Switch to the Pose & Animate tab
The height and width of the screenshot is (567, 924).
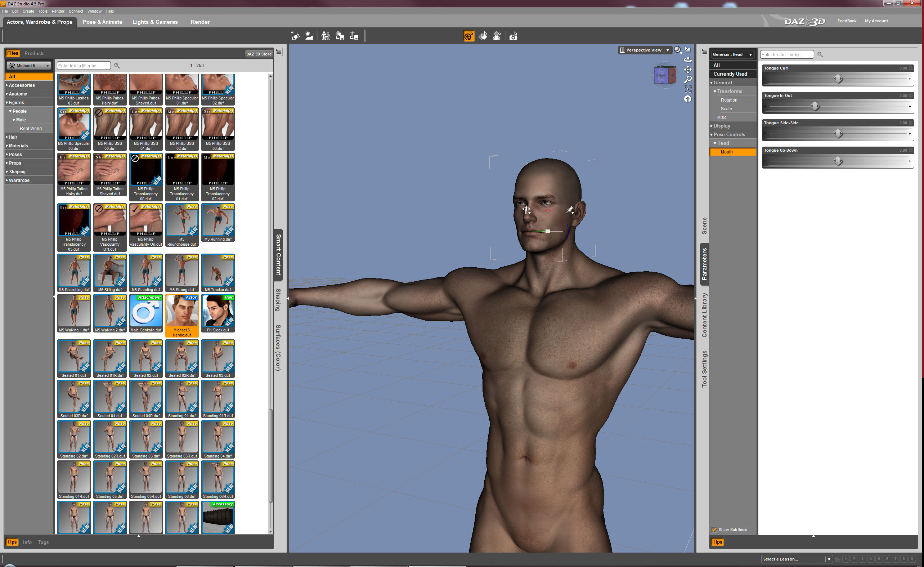(x=102, y=22)
